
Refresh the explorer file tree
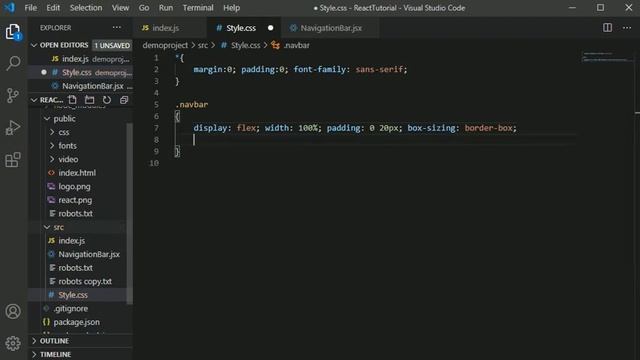click(x=107, y=100)
